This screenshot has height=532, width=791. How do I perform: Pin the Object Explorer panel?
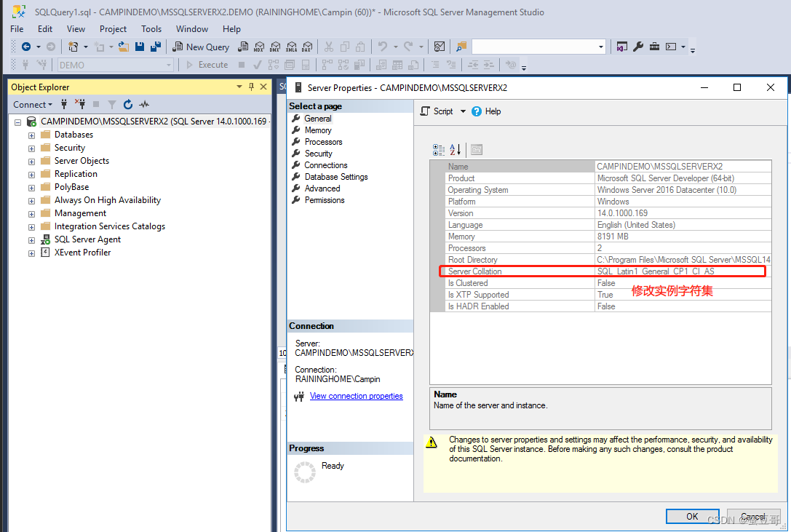point(251,87)
